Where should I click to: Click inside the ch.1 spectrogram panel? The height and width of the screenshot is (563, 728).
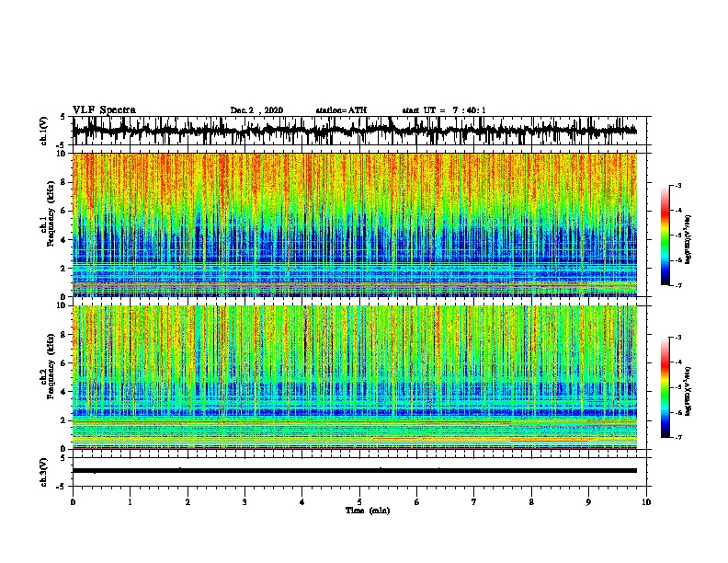[355, 224]
